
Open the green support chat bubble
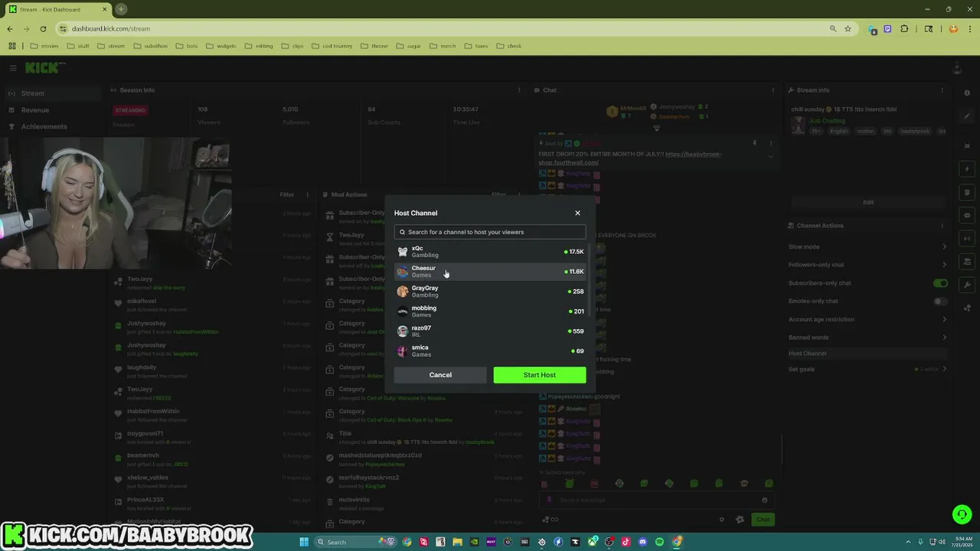[962, 514]
